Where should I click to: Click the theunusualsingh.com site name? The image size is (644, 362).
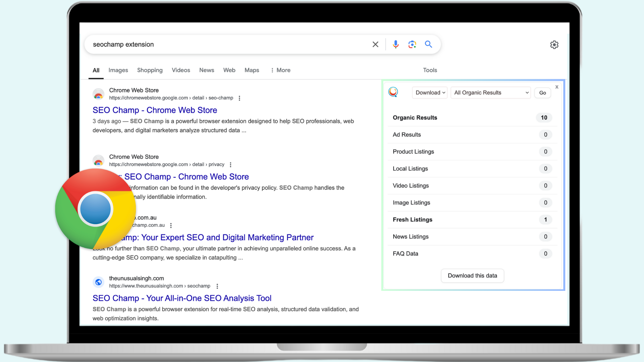tap(136, 278)
